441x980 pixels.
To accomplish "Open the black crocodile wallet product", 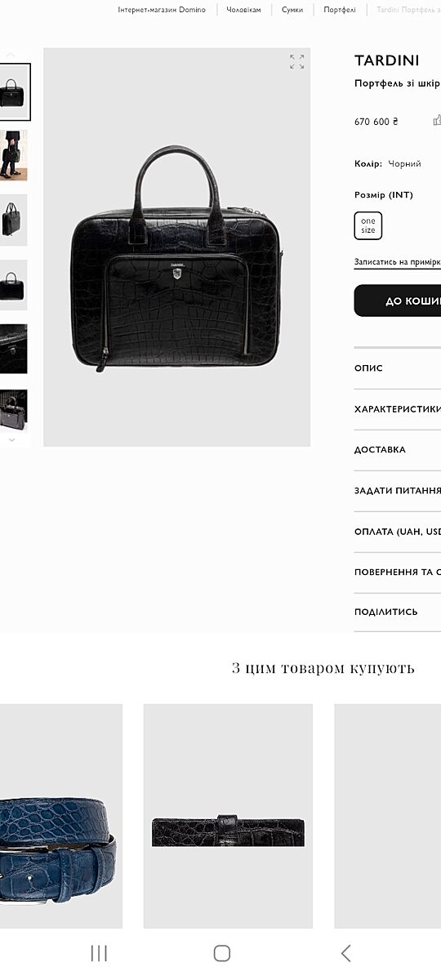I will point(228,816).
